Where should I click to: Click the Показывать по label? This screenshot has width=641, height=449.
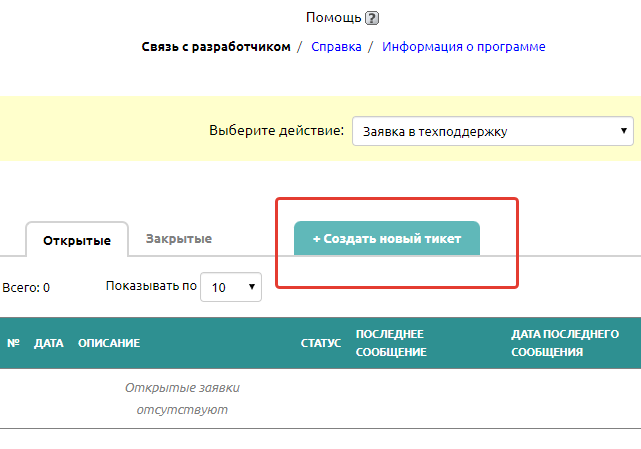[151, 286]
